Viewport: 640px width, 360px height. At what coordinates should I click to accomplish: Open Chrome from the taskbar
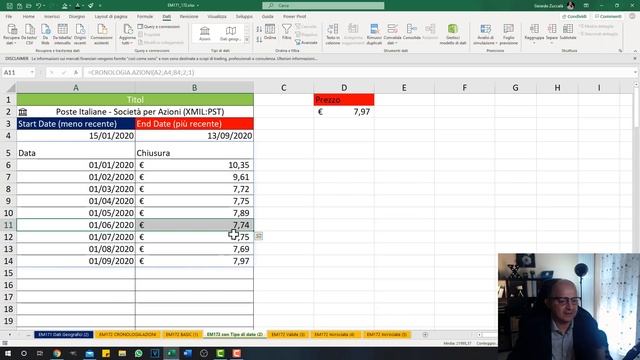[x=57, y=353]
